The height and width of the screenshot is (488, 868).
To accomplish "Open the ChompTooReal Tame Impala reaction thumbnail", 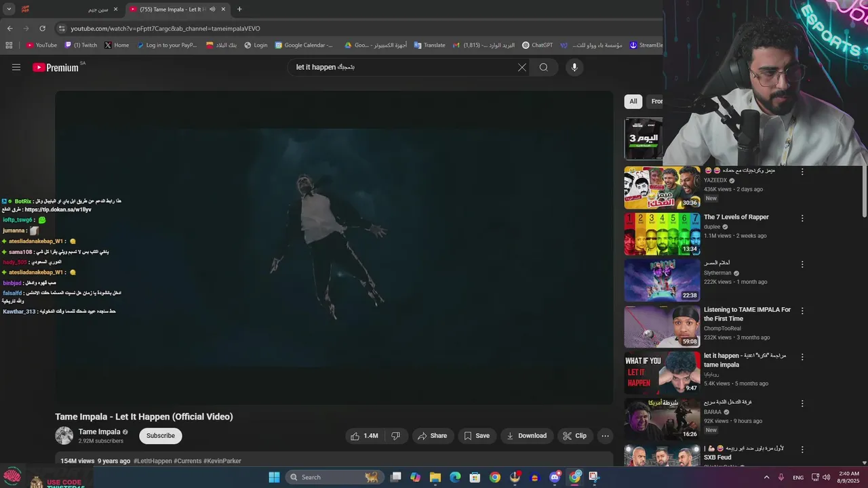I will (x=662, y=327).
